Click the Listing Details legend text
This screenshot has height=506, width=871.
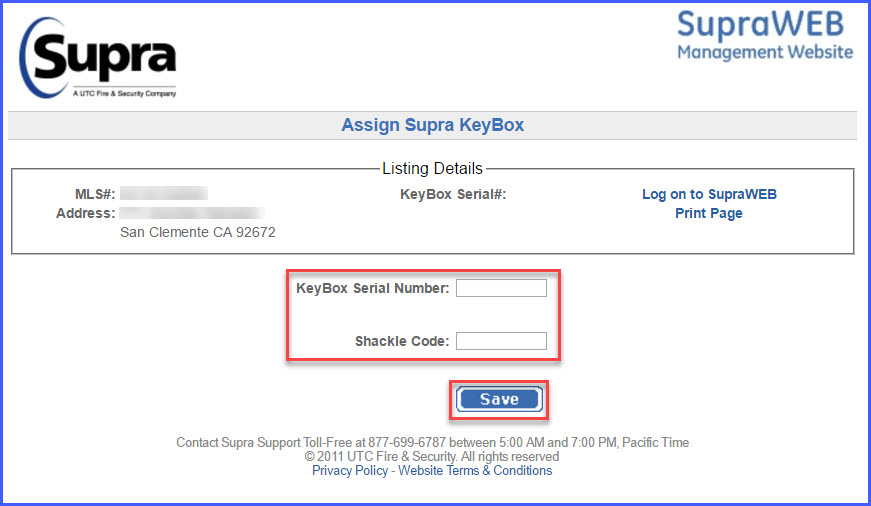coord(432,169)
